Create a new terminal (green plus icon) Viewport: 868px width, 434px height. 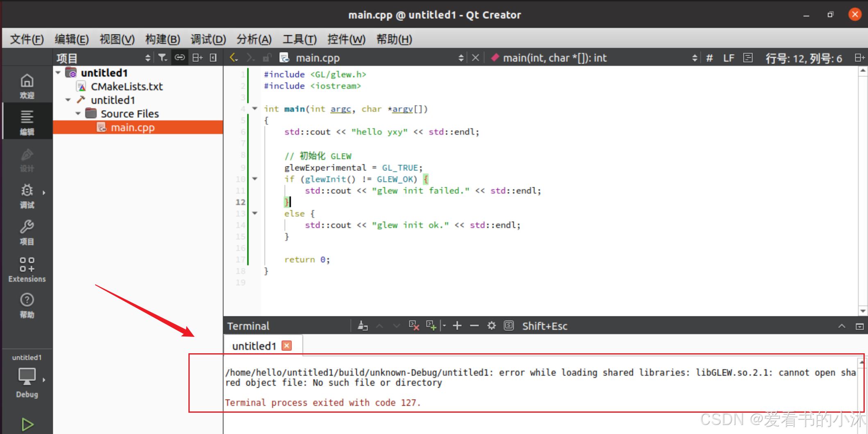point(431,326)
